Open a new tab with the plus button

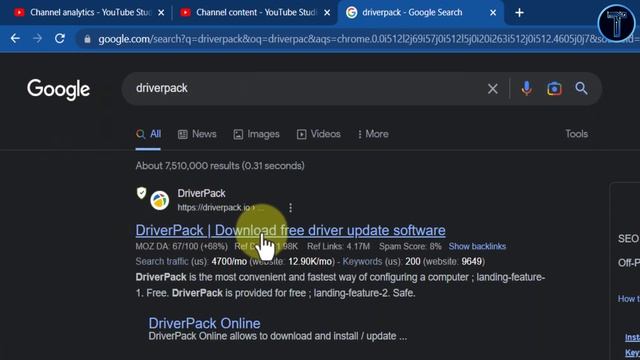point(519,13)
